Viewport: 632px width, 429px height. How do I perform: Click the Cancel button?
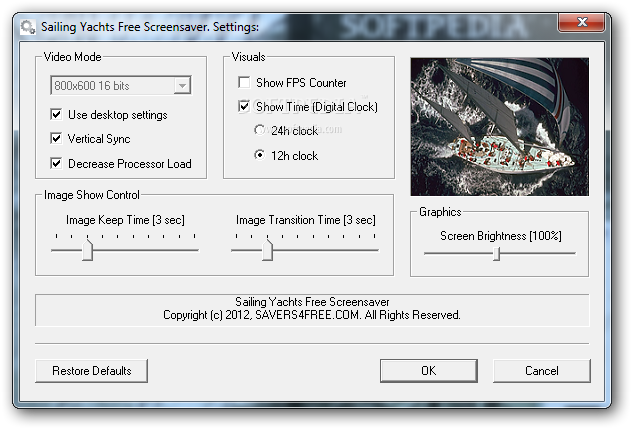click(542, 371)
